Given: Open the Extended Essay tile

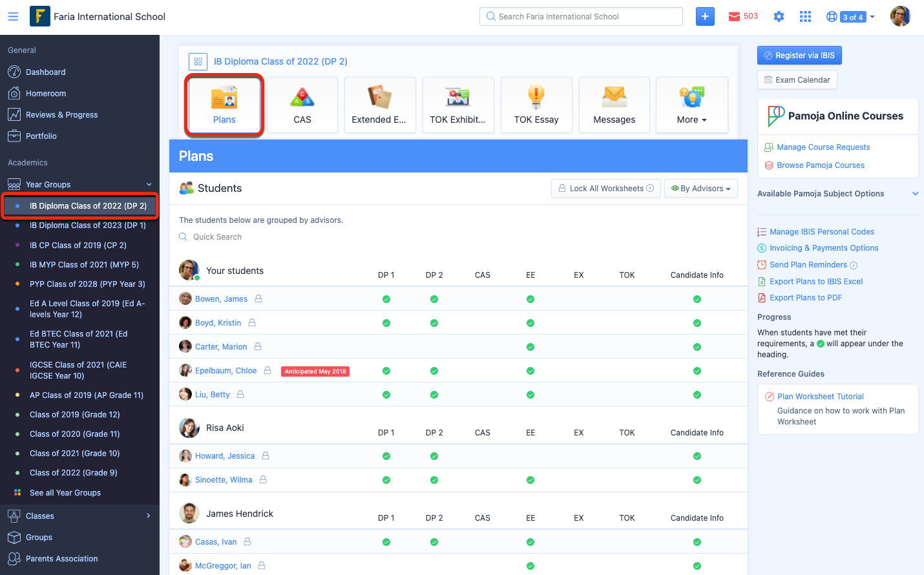Looking at the screenshot, I should [380, 105].
